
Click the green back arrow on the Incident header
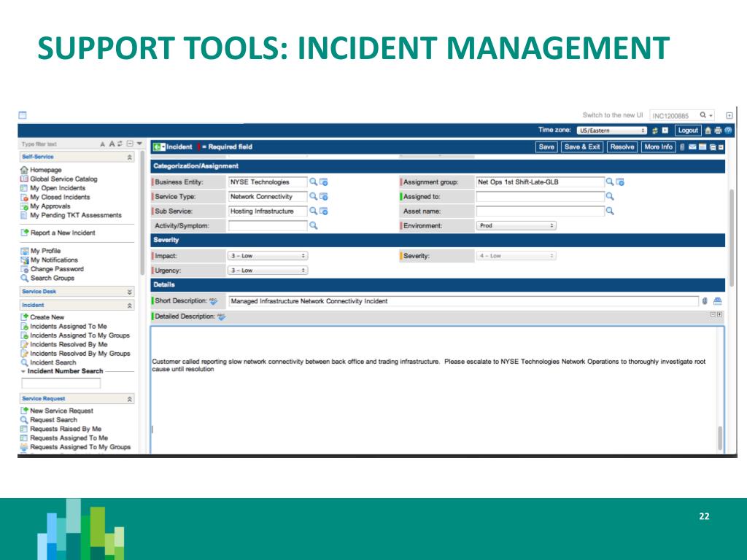(158, 147)
